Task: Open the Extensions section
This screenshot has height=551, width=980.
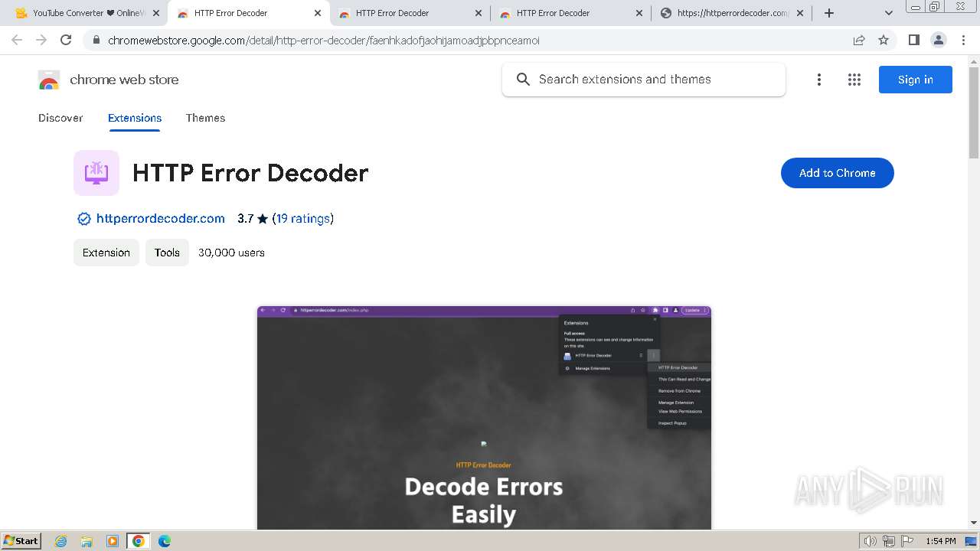Action: 135,118
